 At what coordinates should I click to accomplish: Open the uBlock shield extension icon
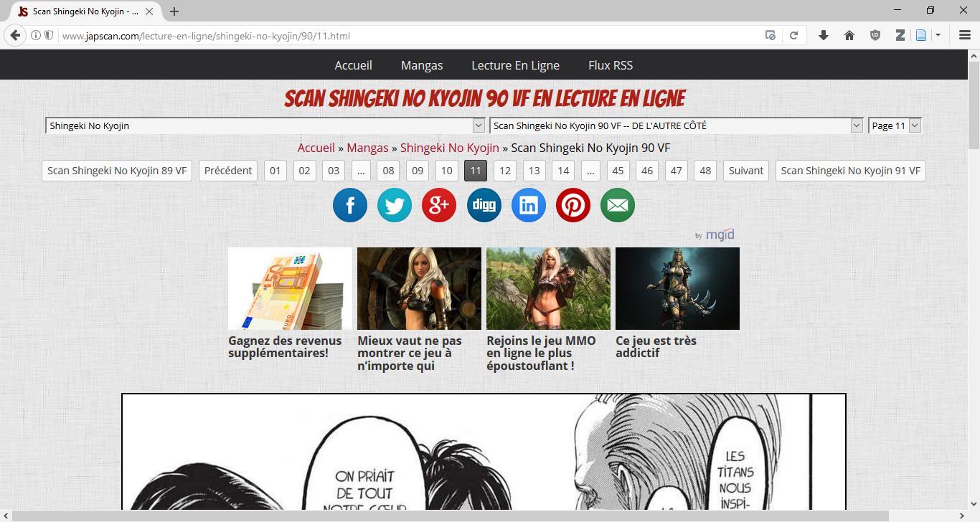875,35
